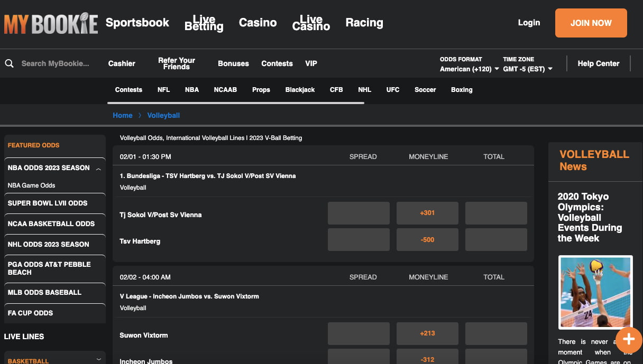Select the Boxing quick link
Screen dimensions: 643x364
click(462, 90)
